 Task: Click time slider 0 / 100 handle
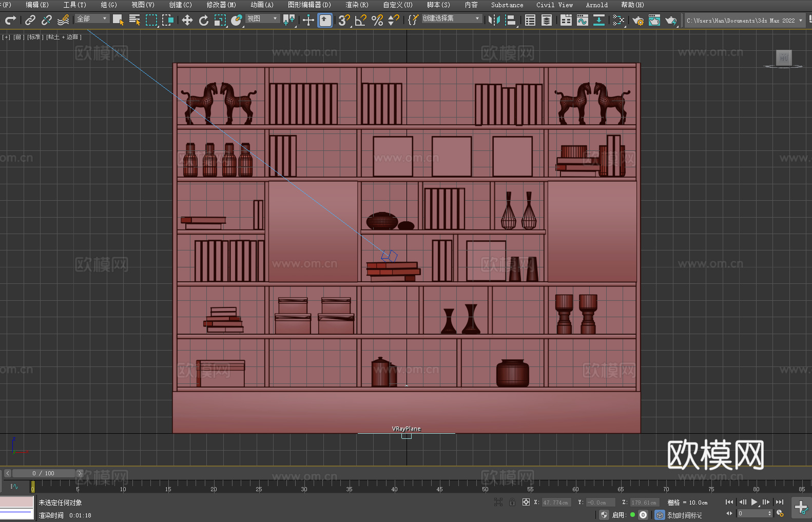(x=44, y=473)
